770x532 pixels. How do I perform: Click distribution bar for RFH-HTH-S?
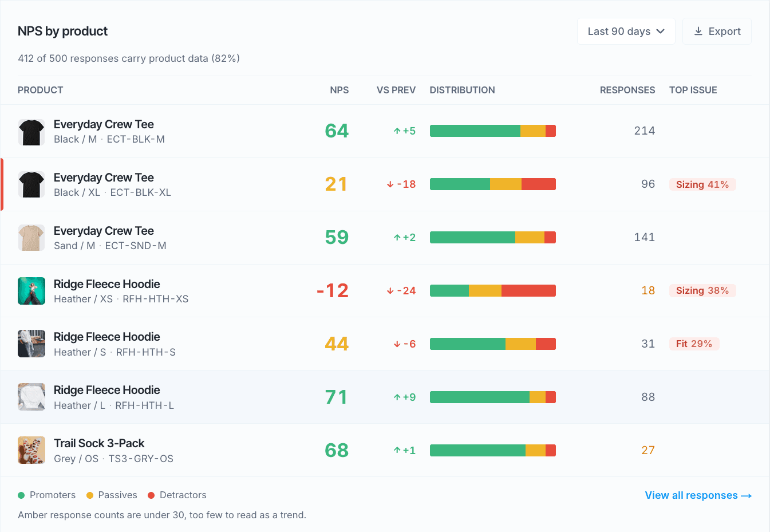pos(493,344)
